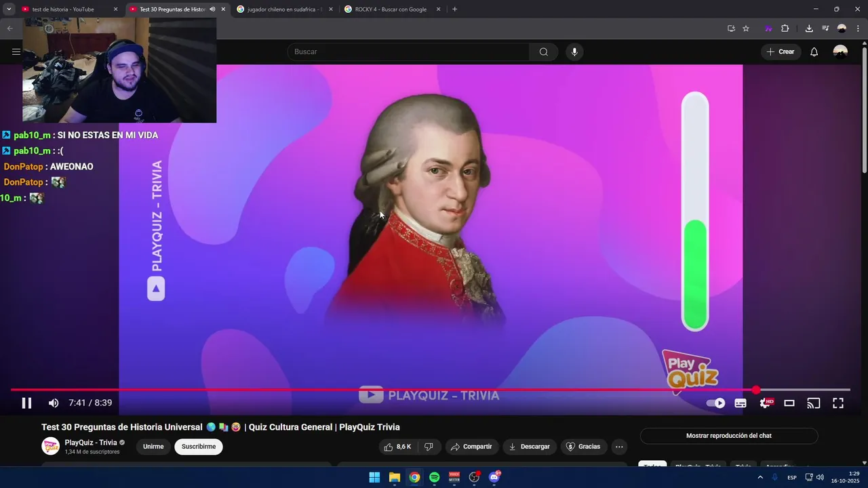Click the install app icon in address bar
This screenshot has width=868, height=488.
tap(731, 28)
